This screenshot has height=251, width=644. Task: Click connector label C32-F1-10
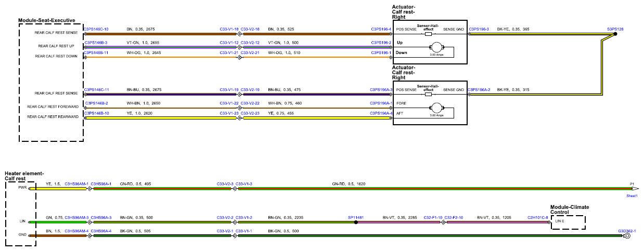pos(433,217)
